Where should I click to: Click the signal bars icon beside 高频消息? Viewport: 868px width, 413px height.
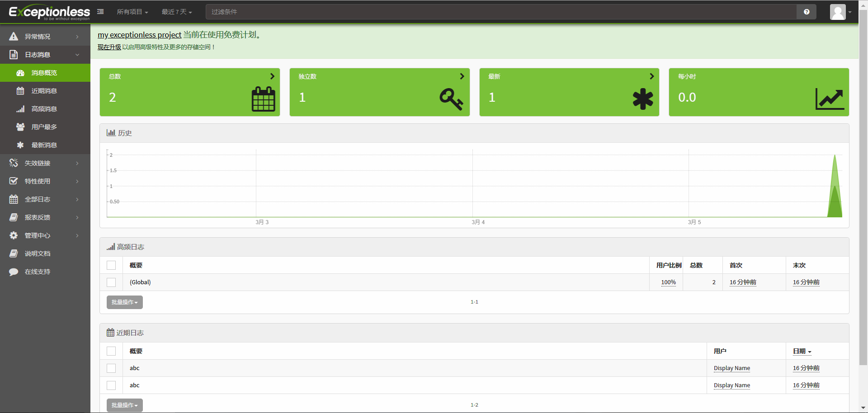click(x=20, y=109)
